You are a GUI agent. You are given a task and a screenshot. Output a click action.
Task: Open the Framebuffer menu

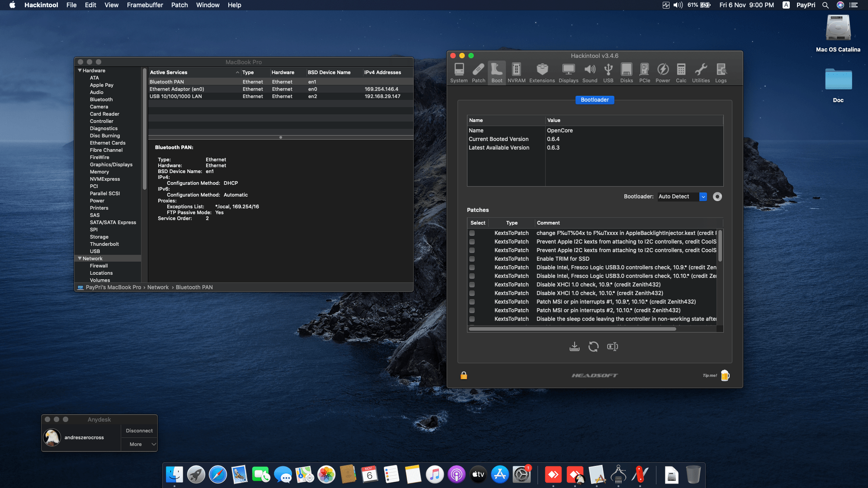[x=145, y=5]
